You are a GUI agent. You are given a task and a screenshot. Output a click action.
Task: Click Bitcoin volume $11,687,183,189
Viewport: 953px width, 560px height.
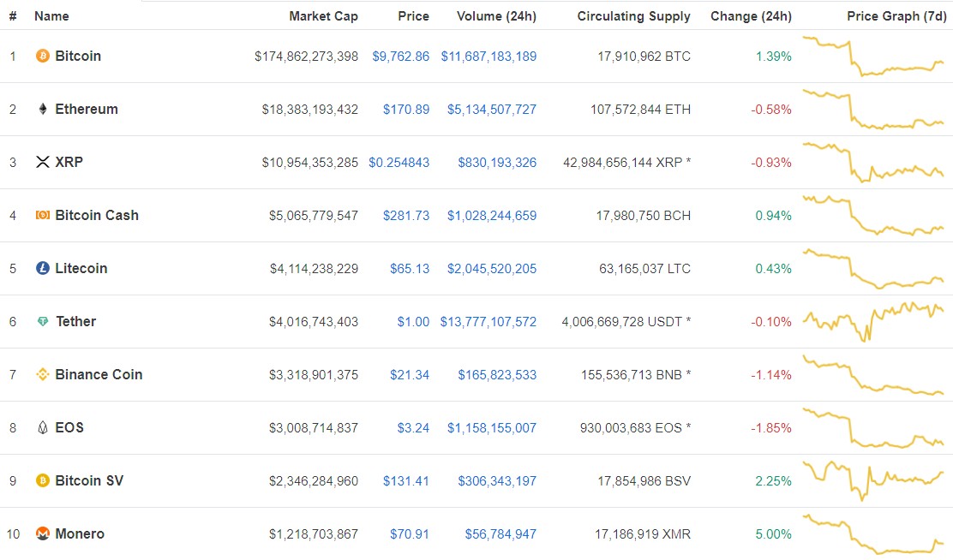pos(488,57)
